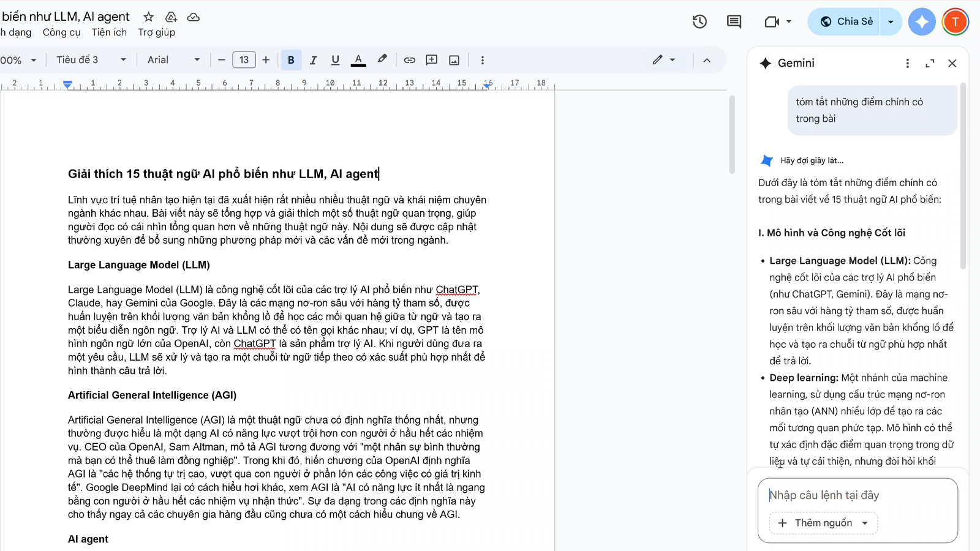This screenshot has width=980, height=551.
Task: Open version history clock icon
Action: 699,22
